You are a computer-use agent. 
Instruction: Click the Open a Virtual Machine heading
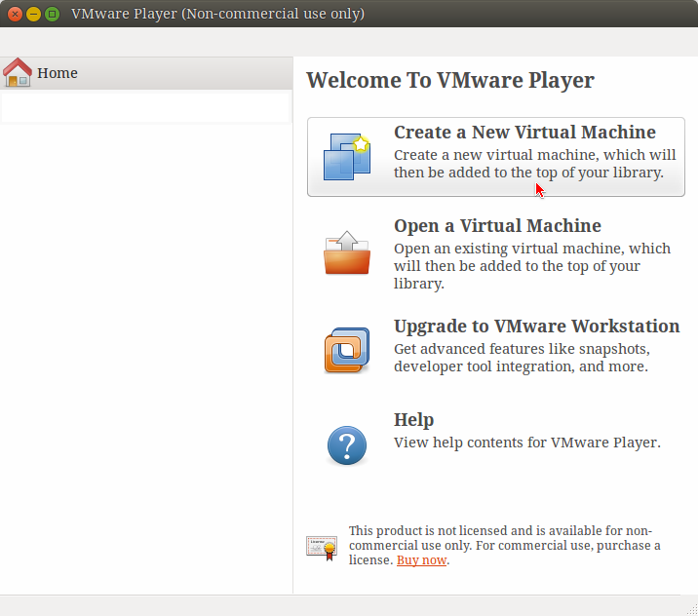point(497,226)
